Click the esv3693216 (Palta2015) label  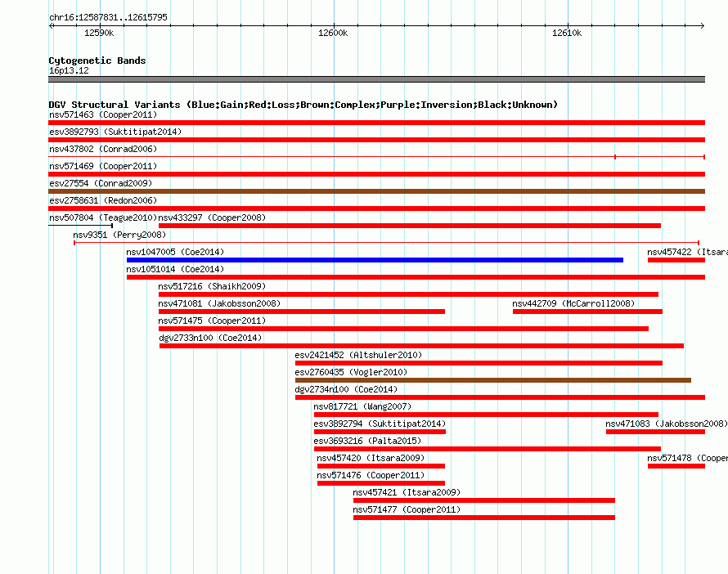[x=367, y=441]
